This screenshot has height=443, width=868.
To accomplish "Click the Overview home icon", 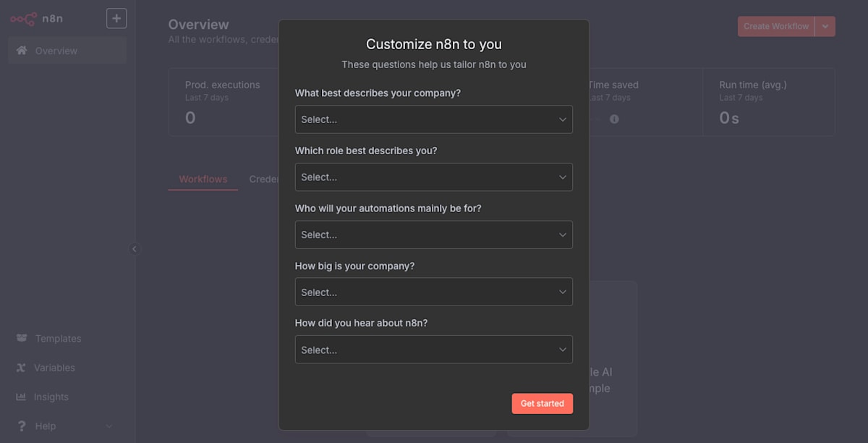I will [22, 51].
